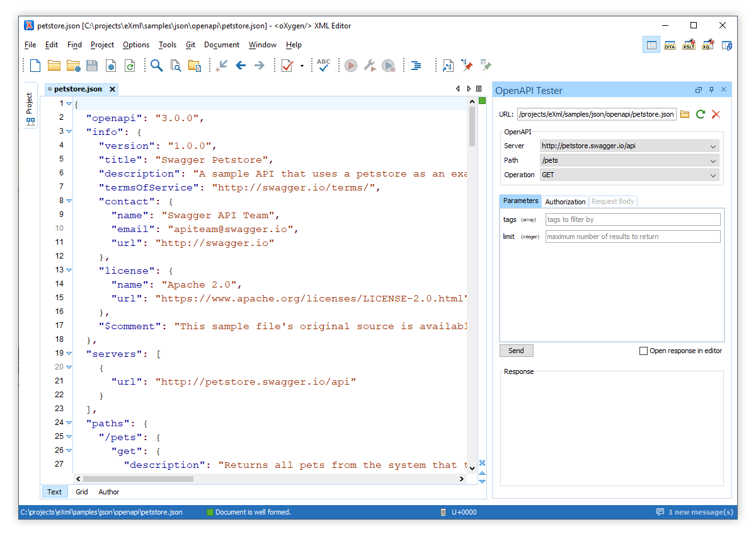This screenshot has height=536, width=756.
Task: Clear the URL with red X icon
Action: point(716,114)
